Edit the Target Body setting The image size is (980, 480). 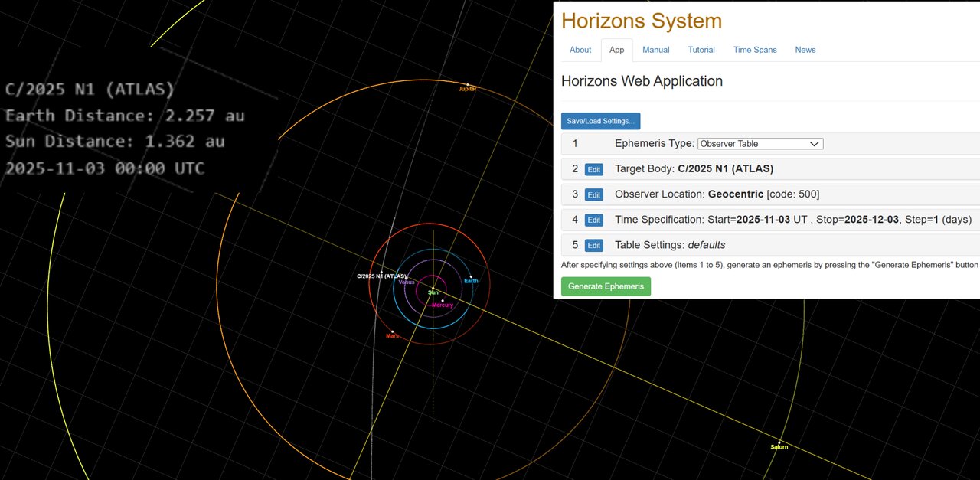click(594, 169)
